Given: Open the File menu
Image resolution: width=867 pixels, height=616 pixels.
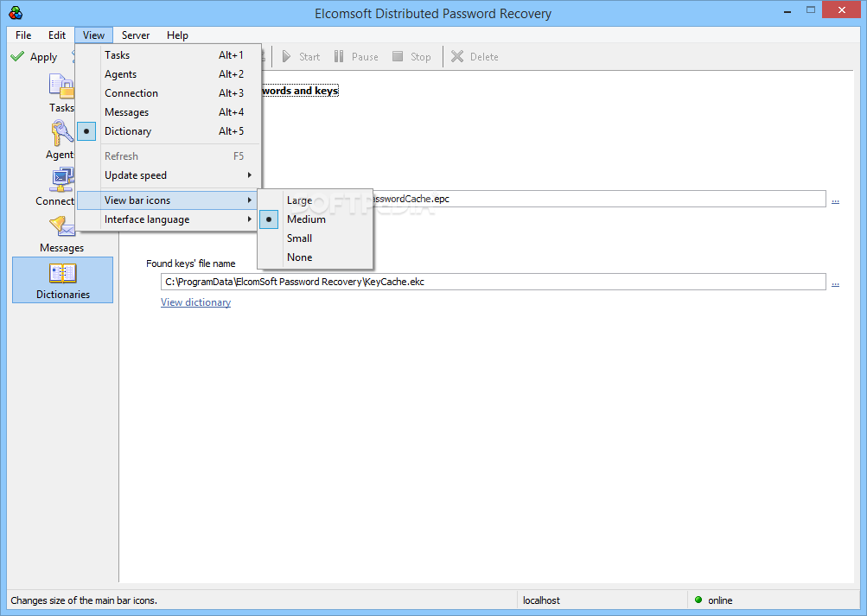Looking at the screenshot, I should [x=23, y=35].
